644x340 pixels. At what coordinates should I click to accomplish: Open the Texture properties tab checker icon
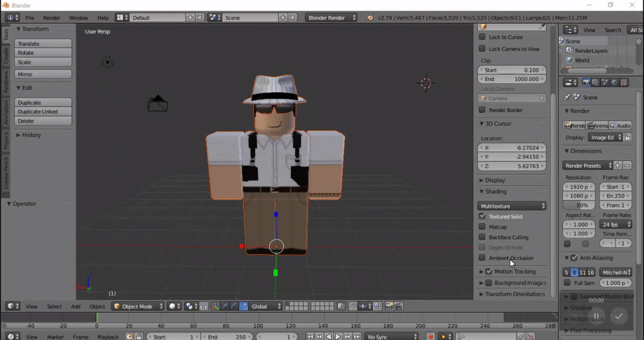[624, 82]
